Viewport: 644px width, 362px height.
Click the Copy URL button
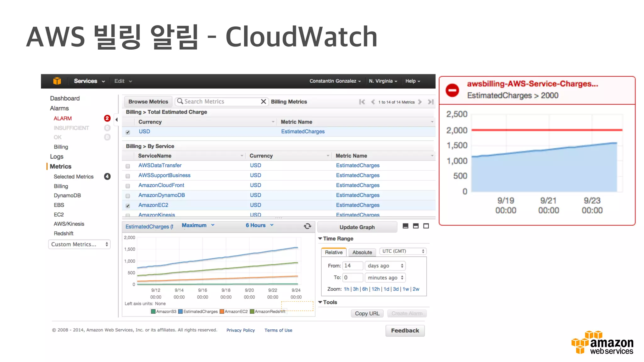click(x=367, y=313)
